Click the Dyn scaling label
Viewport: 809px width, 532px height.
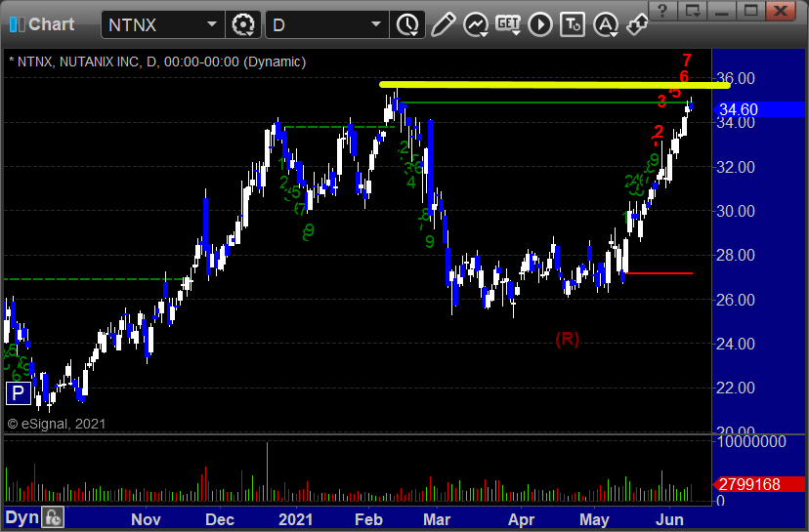(x=22, y=517)
